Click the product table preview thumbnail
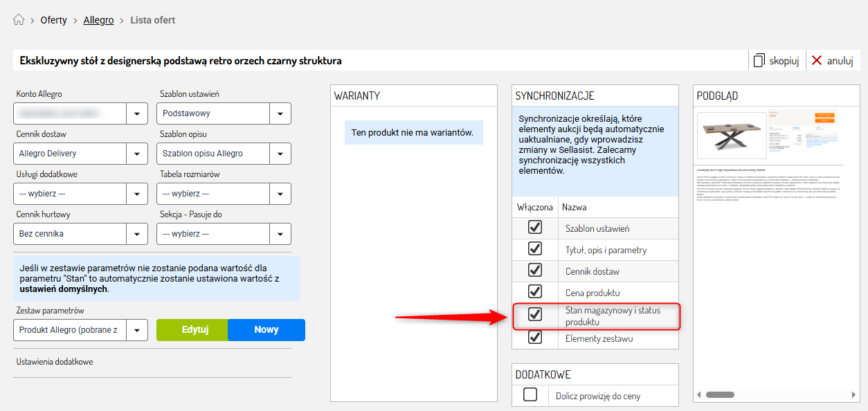 (732, 135)
